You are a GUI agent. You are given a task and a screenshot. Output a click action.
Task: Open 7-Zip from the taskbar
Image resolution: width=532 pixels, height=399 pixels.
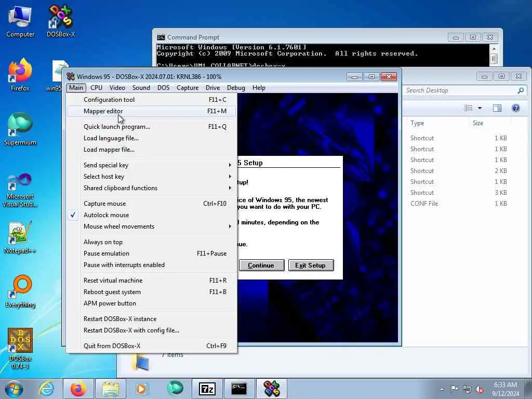(x=207, y=389)
